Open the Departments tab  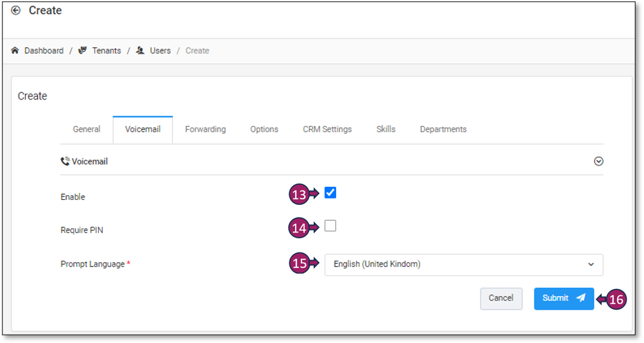(443, 129)
